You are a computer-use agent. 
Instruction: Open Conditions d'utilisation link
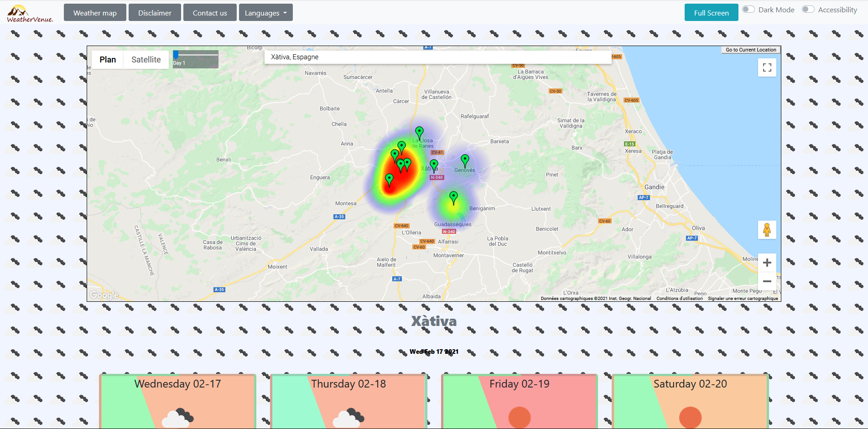click(680, 299)
